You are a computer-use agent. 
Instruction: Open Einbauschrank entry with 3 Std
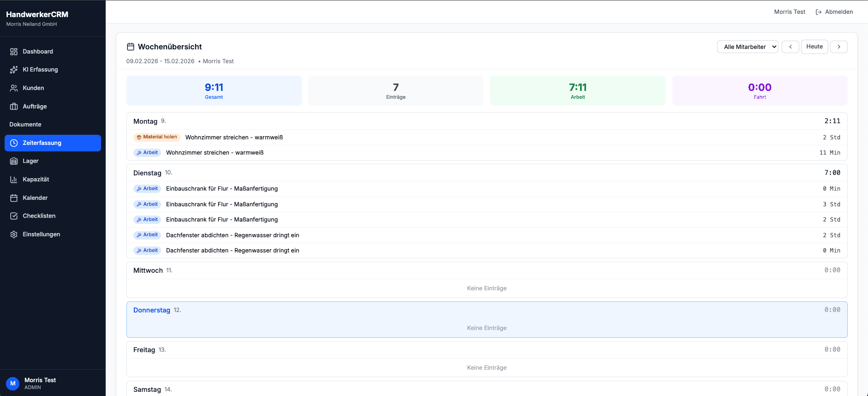click(487, 204)
